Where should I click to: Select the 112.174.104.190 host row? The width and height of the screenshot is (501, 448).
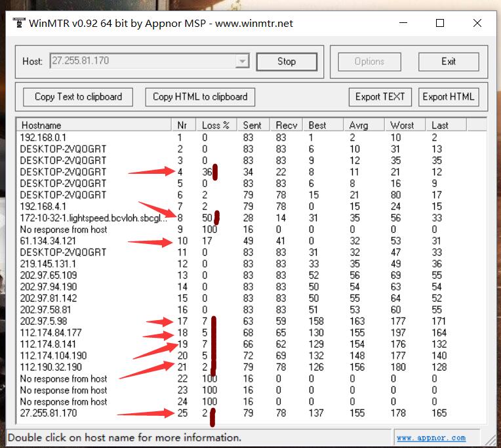click(x=251, y=356)
